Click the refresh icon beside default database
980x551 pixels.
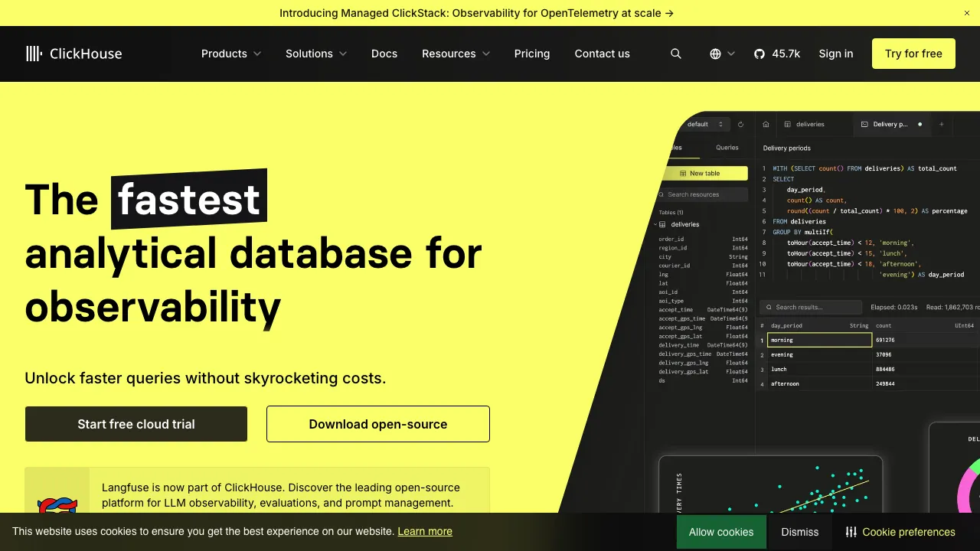pyautogui.click(x=740, y=124)
